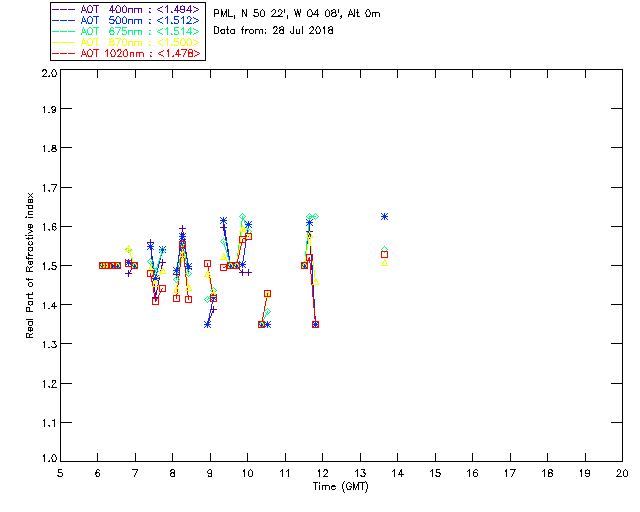Image resolution: width=640 pixels, height=512 pixels.
Task: Click the AOT 500nm legend entry
Action: tap(127, 20)
